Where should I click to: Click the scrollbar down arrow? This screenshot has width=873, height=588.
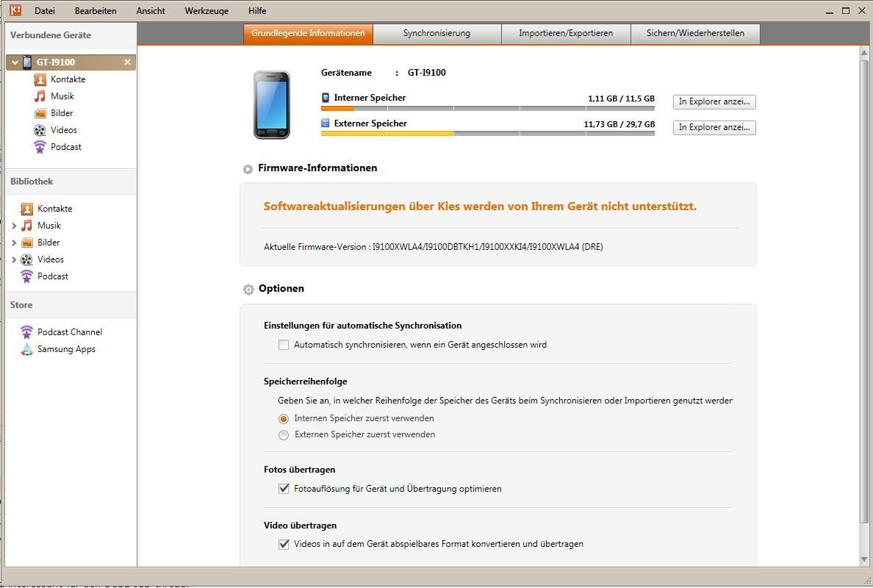[864, 559]
